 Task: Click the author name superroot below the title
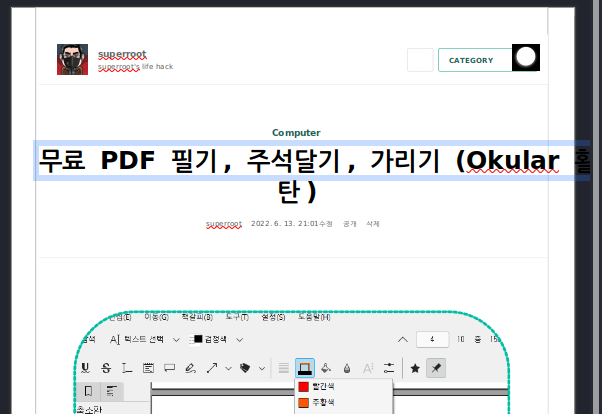click(224, 224)
